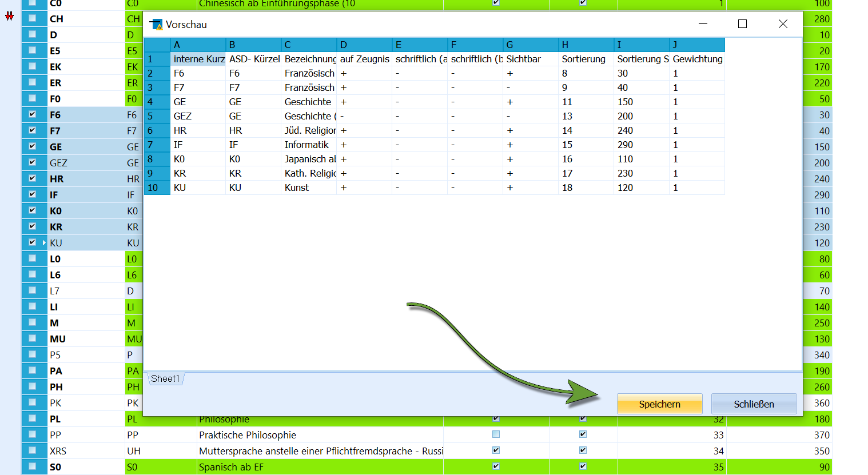868x475 pixels.
Task: Untick the checkbox of row F6
Action: click(33, 114)
